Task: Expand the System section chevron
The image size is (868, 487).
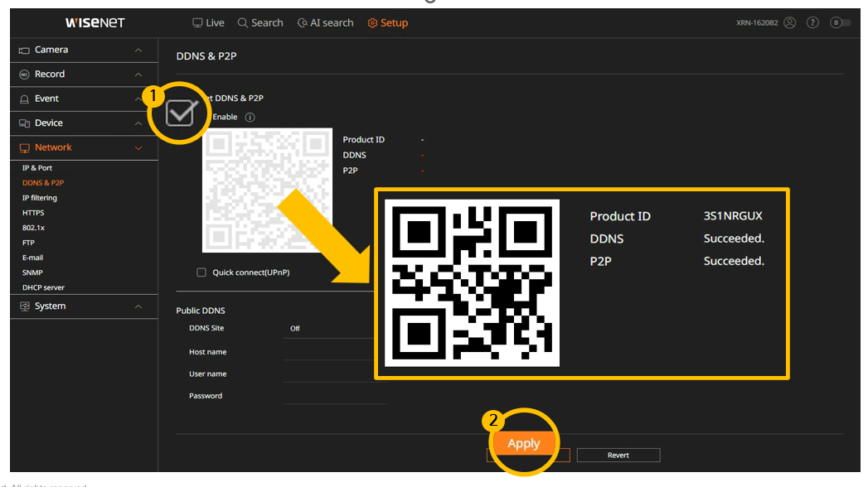Action: coord(138,306)
